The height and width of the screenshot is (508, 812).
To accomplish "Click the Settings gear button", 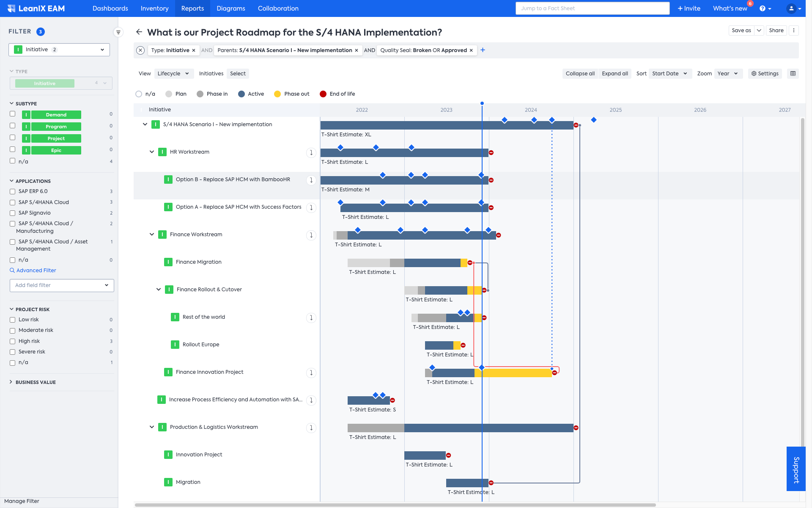I will (x=765, y=74).
